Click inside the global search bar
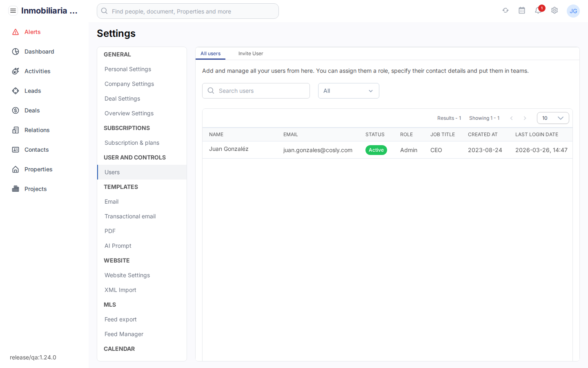The height and width of the screenshot is (368, 588). click(x=188, y=11)
